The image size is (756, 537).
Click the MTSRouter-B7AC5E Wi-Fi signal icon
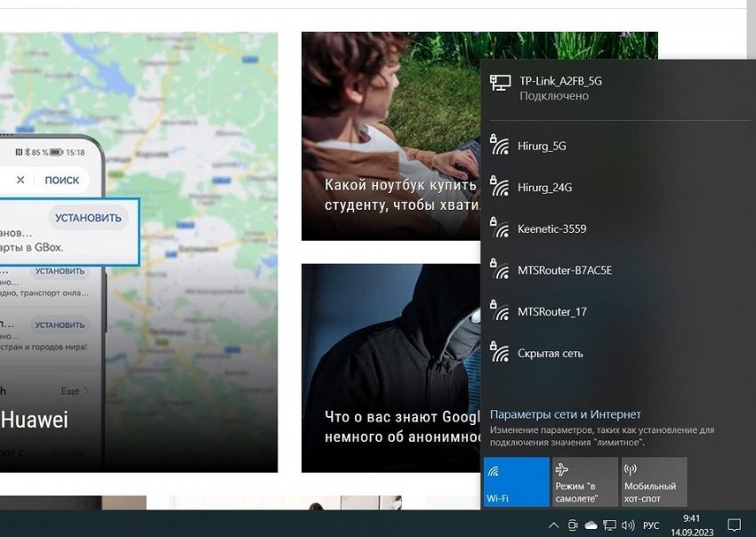500,270
